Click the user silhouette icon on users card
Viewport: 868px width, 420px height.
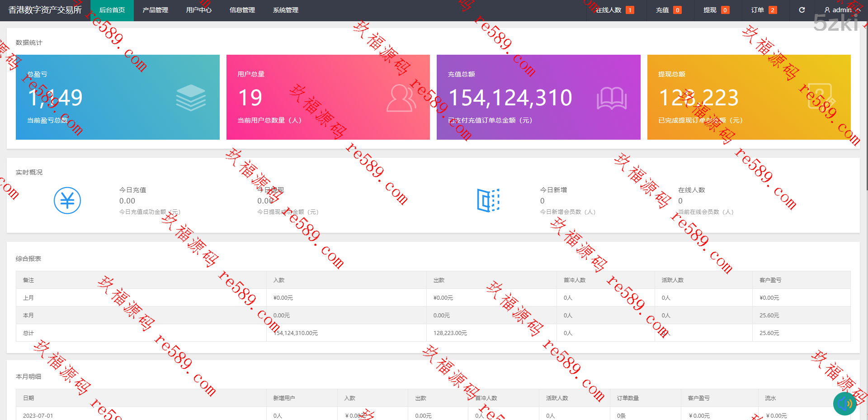(x=401, y=98)
